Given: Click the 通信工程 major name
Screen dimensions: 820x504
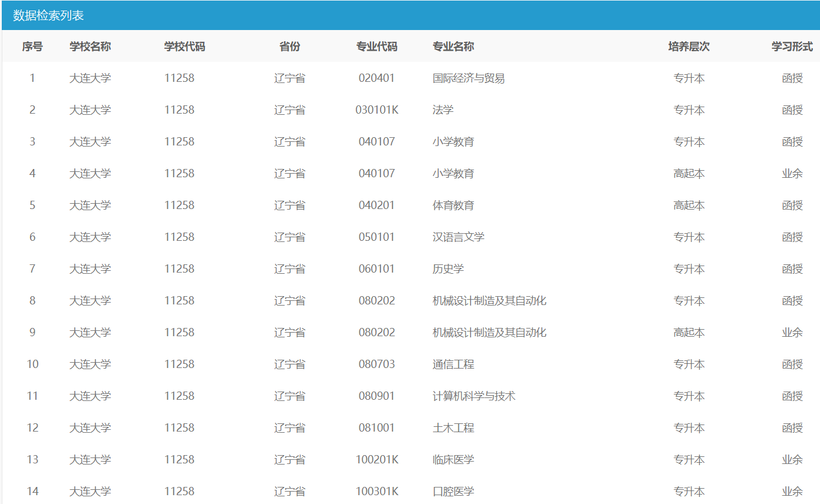Looking at the screenshot, I should point(454,364).
